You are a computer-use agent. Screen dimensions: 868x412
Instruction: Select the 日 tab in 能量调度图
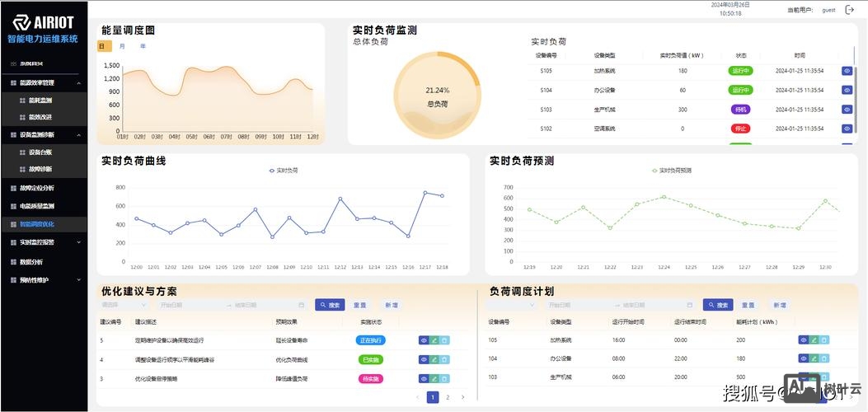pyautogui.click(x=104, y=46)
